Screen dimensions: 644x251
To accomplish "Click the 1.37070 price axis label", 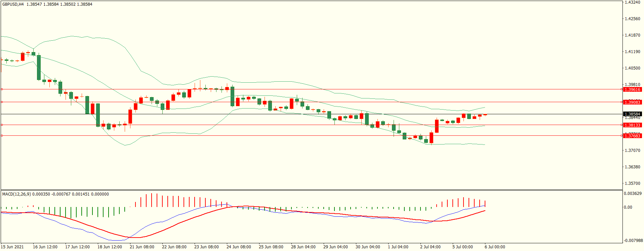I will pos(632,151).
